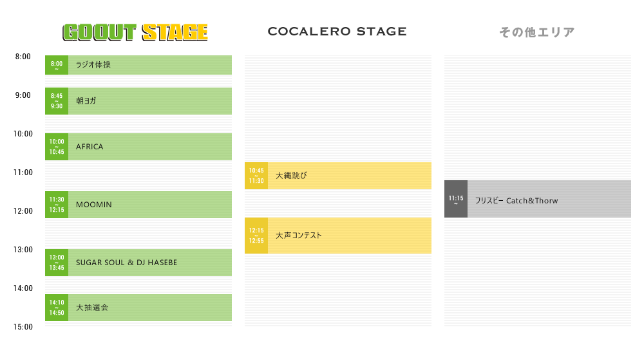Click the 8:00 time badge for ラジオ体操
644x354 pixels.
[x=57, y=65]
